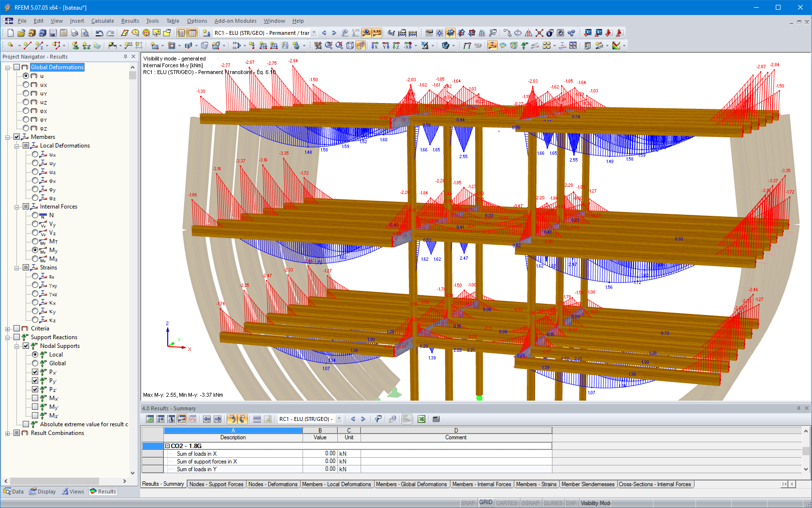Select the 'u' global deformation radio button
Screen dimensions: 812x508
point(26,76)
